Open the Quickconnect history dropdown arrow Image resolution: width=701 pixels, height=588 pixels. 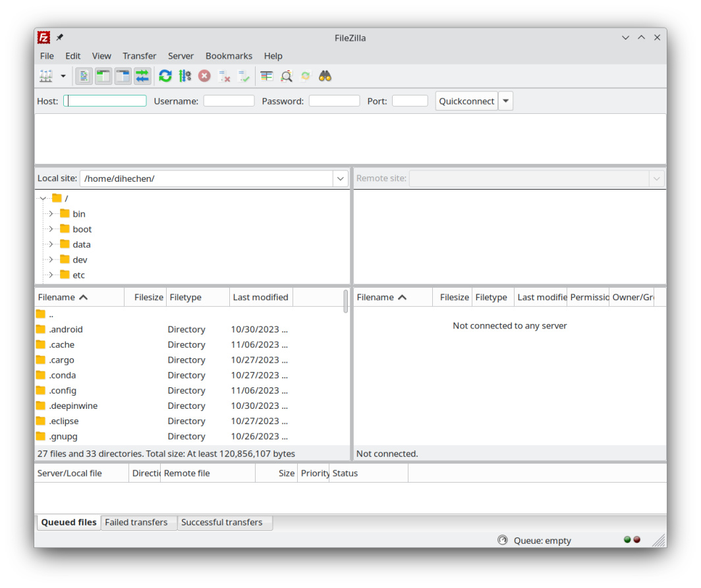[x=505, y=101]
